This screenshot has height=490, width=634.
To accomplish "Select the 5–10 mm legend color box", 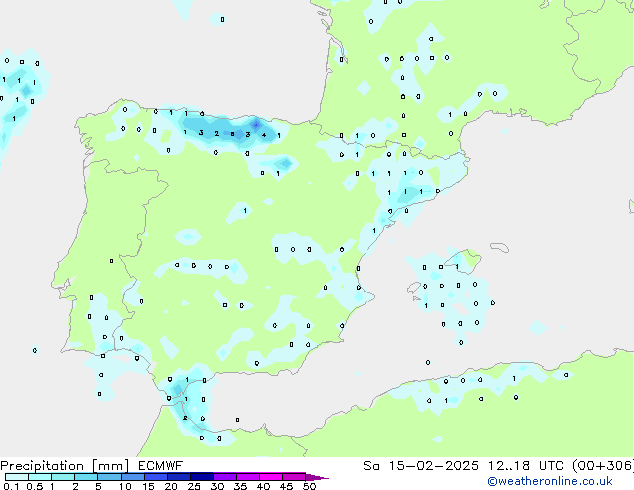I will click(x=110, y=477).
